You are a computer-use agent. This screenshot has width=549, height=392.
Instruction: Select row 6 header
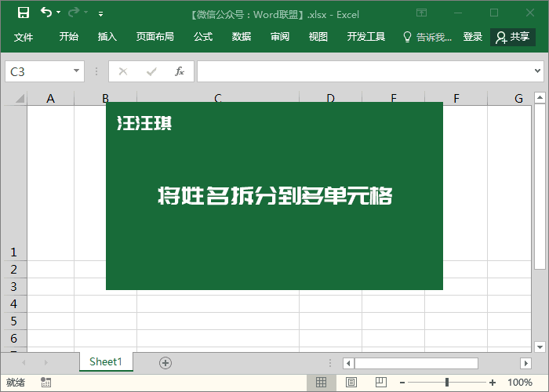(13, 338)
